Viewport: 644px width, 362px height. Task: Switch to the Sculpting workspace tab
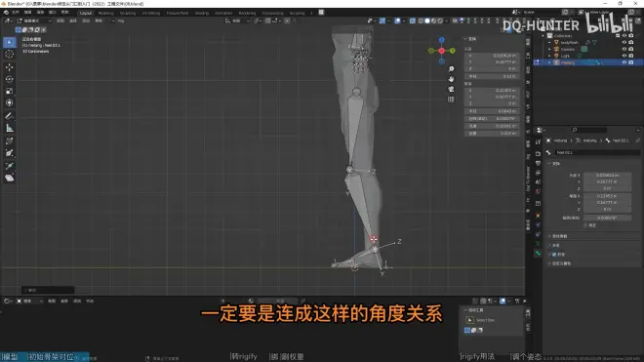click(128, 13)
